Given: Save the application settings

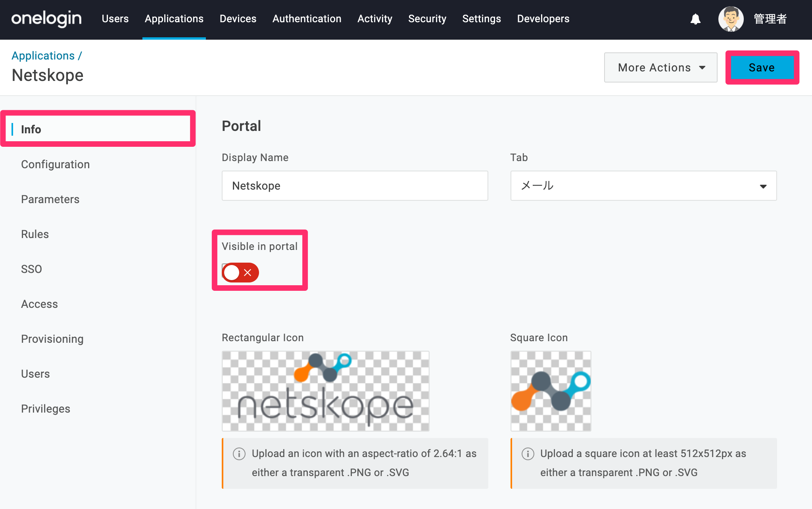Looking at the screenshot, I should tap(762, 67).
